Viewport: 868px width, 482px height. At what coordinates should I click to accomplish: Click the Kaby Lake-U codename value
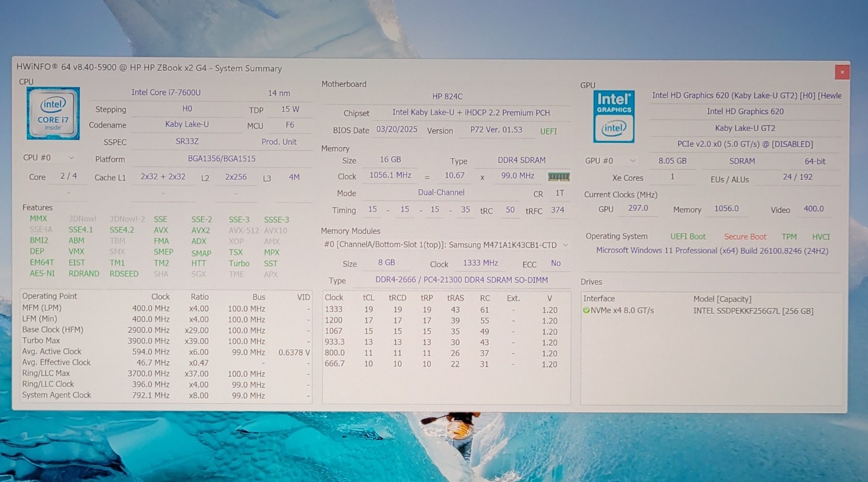pos(187,124)
